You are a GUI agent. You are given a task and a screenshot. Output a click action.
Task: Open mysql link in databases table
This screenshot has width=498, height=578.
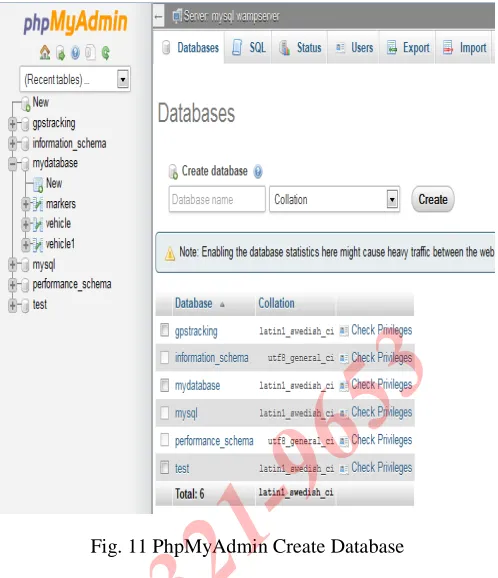tap(186, 413)
